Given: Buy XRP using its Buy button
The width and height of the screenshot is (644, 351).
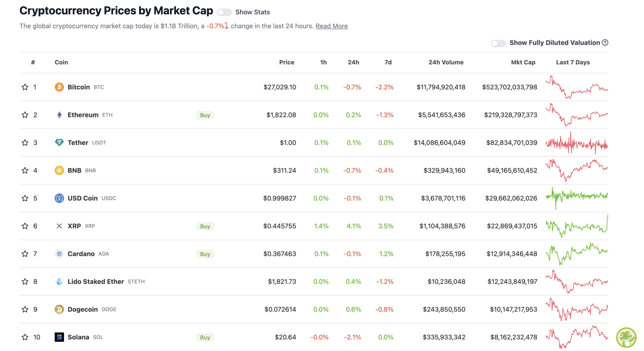Looking at the screenshot, I should point(205,226).
